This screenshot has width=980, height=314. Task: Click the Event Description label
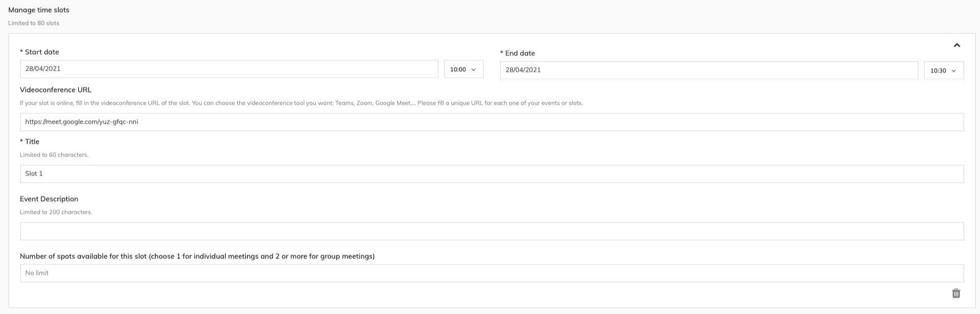(x=49, y=199)
